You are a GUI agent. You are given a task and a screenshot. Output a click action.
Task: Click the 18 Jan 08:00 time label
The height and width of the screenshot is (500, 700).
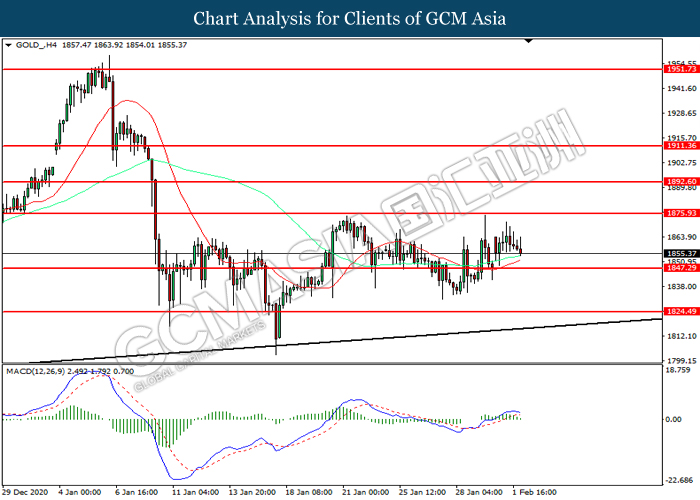click(309, 492)
